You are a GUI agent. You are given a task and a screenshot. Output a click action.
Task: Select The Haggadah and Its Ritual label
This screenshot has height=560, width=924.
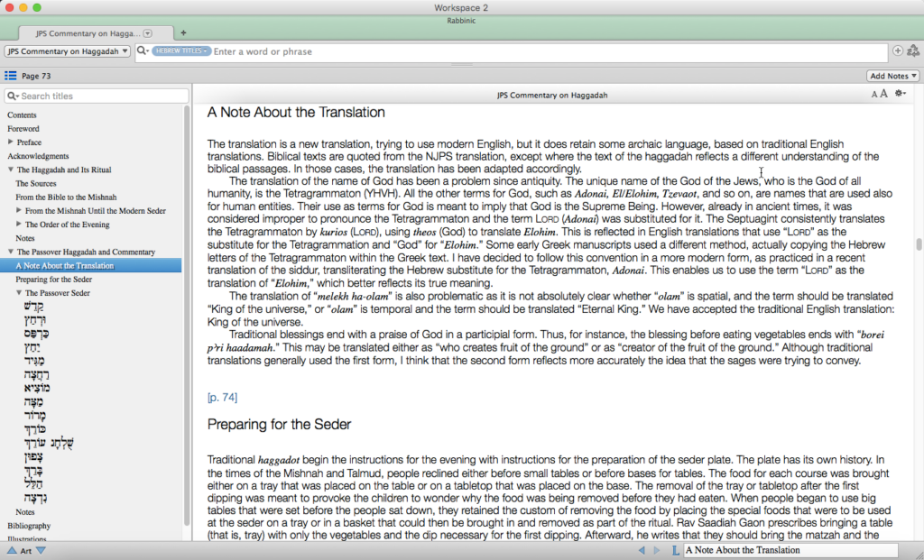pyautogui.click(x=64, y=170)
